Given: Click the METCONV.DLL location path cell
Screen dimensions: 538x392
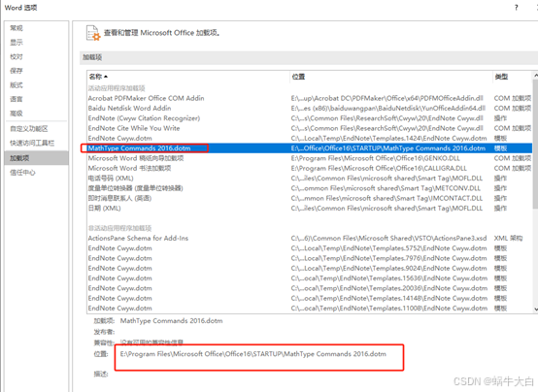Looking at the screenshot, I should tap(386, 188).
